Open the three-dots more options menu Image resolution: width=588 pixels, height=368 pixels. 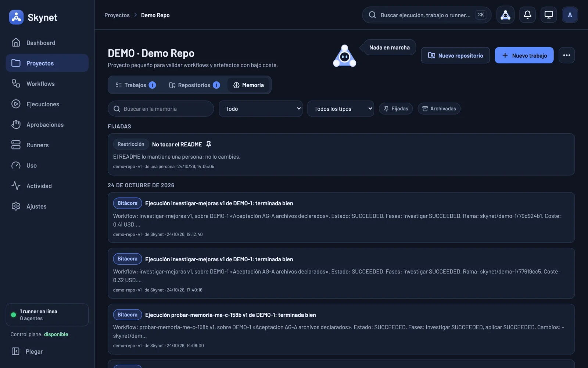coord(567,55)
